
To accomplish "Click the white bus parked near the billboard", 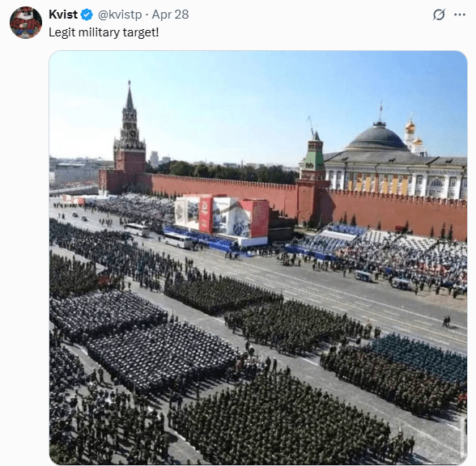I will click(x=177, y=240).
